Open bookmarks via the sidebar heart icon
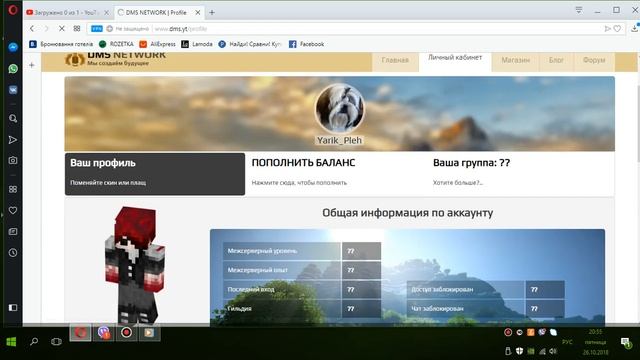Viewport: 640px width, 360px height. coord(13,211)
